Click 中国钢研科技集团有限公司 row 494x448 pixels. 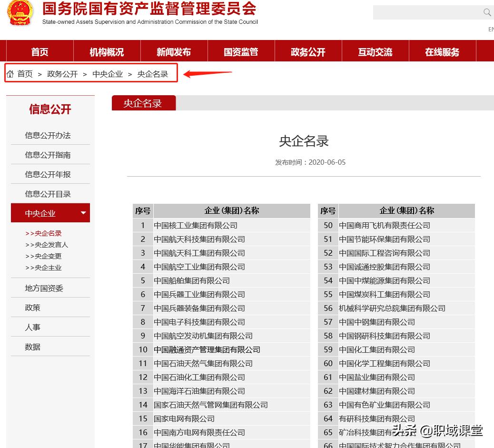coord(396,336)
